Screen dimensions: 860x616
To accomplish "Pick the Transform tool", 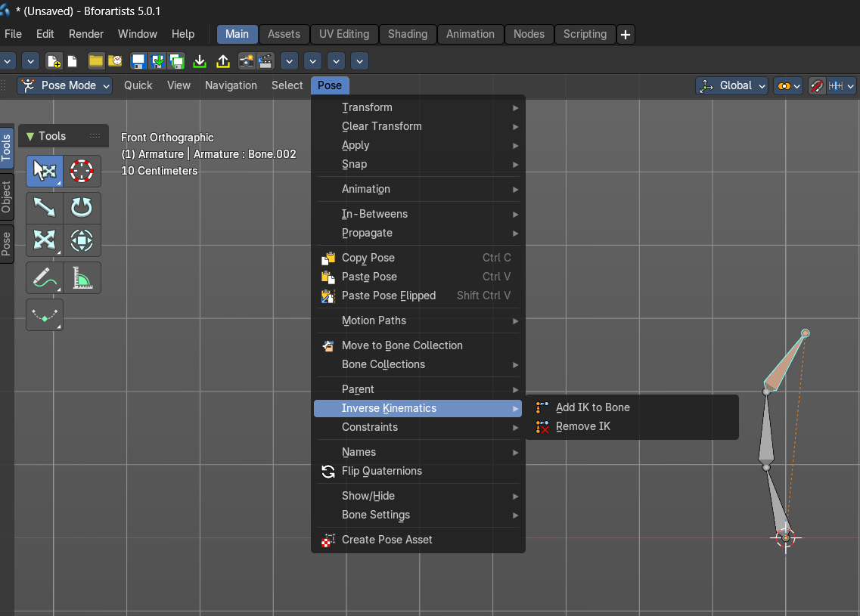I will point(82,240).
